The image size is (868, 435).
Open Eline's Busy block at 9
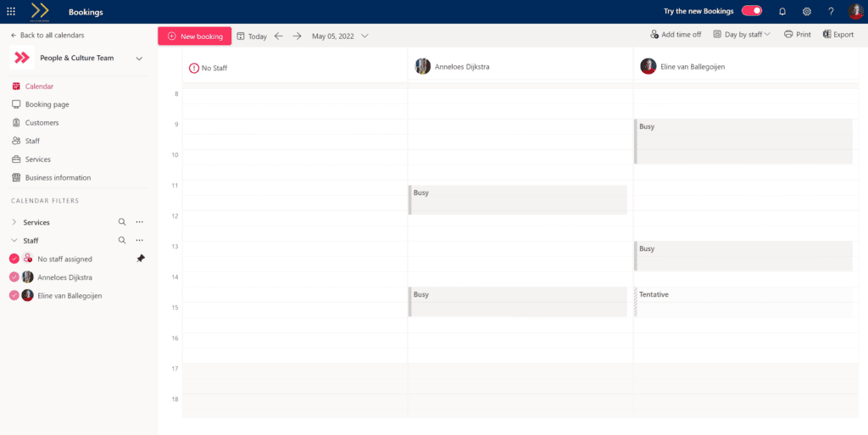tap(743, 141)
